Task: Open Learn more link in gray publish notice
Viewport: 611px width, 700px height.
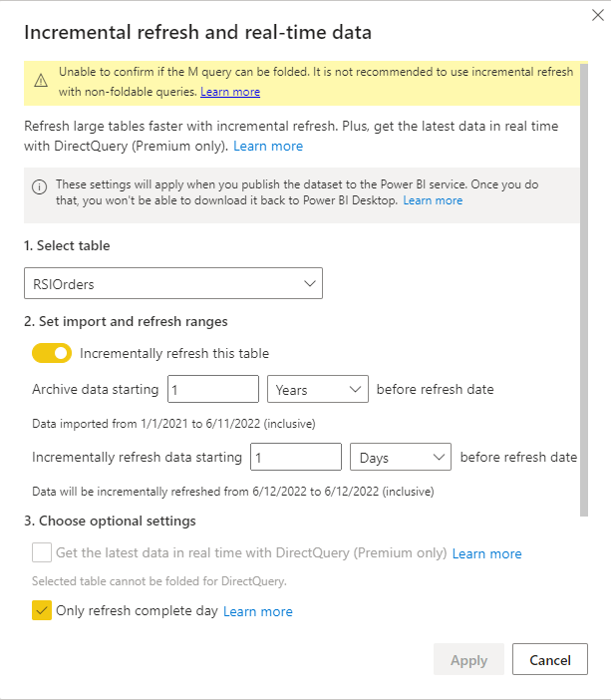Action: [x=433, y=200]
